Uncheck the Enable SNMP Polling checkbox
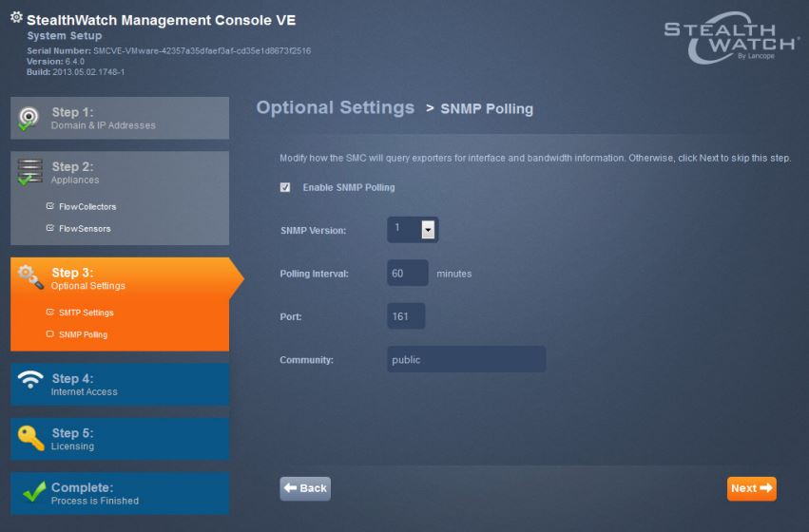The image size is (809, 532). point(285,187)
